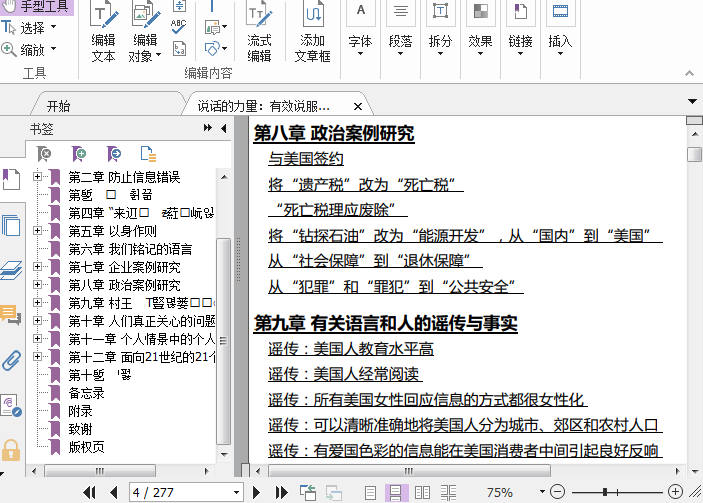
Task: Click the Add Article Box tool
Action: pos(312,31)
